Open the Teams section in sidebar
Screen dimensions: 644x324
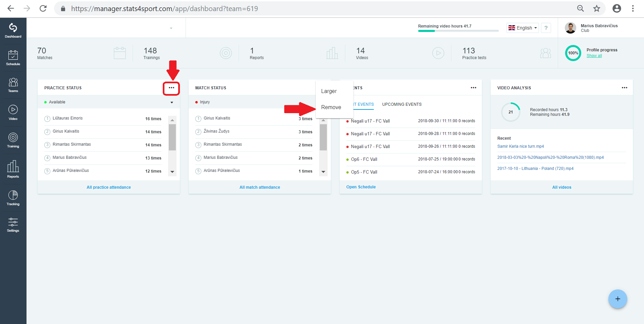[13, 85]
